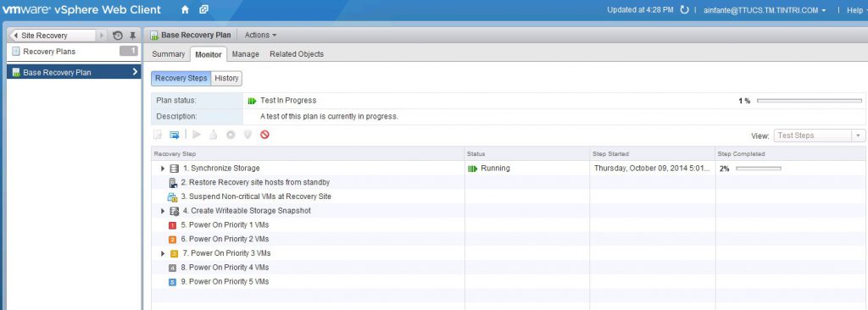The image size is (868, 310).
Task: Click the grey Priority 4 badge icon
Action: (172, 268)
